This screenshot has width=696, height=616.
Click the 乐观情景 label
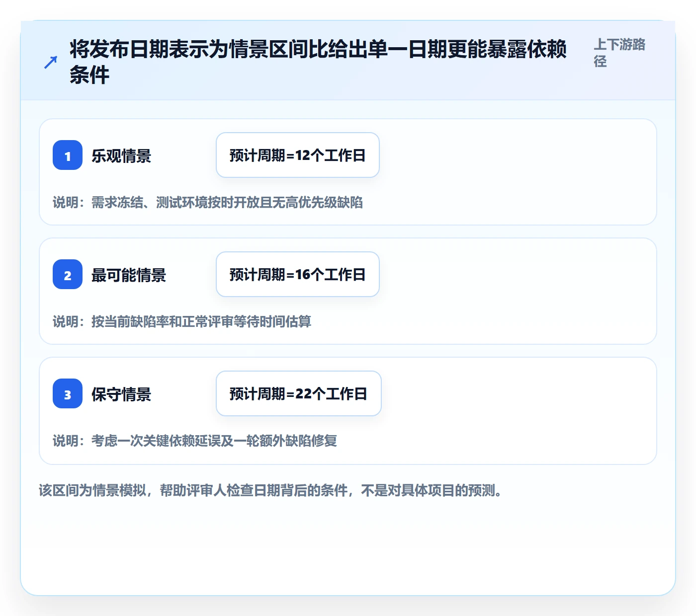pyautogui.click(x=121, y=156)
